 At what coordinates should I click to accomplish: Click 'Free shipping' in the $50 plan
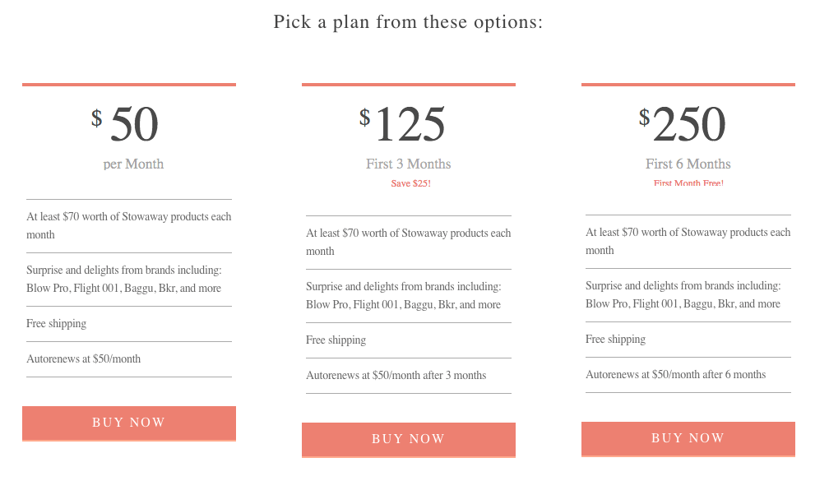[57, 323]
